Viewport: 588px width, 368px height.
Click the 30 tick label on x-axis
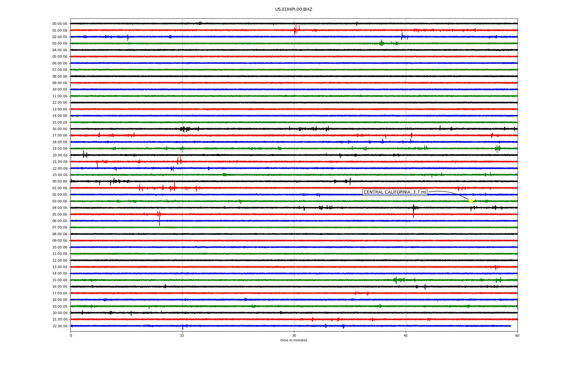(x=294, y=335)
